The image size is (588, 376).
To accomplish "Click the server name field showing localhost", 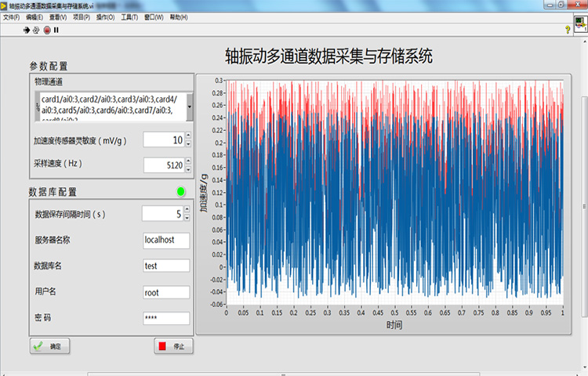I will tap(165, 240).
